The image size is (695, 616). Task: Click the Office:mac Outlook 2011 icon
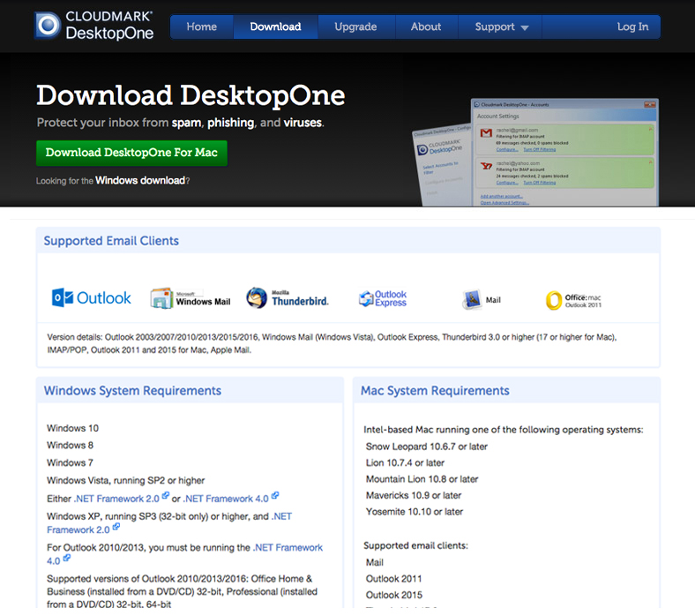tap(573, 300)
